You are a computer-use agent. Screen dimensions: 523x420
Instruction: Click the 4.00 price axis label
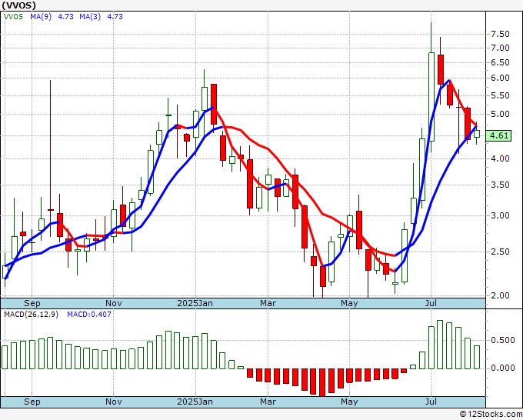click(500, 158)
